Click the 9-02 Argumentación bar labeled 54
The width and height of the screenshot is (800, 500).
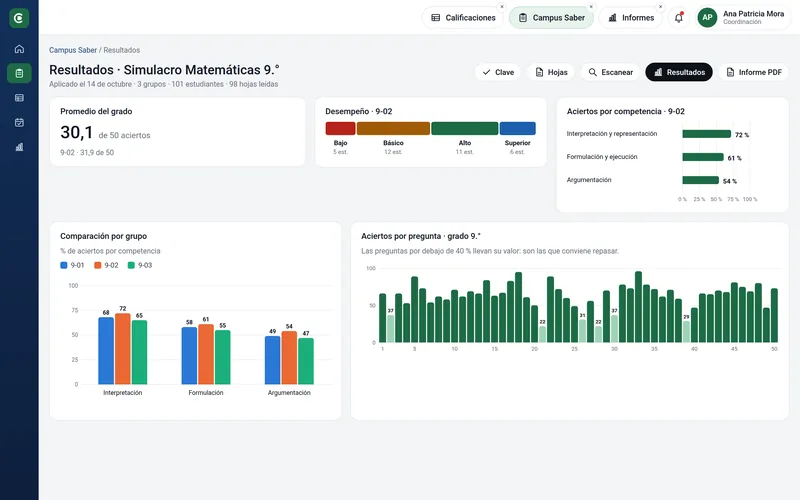point(289,358)
